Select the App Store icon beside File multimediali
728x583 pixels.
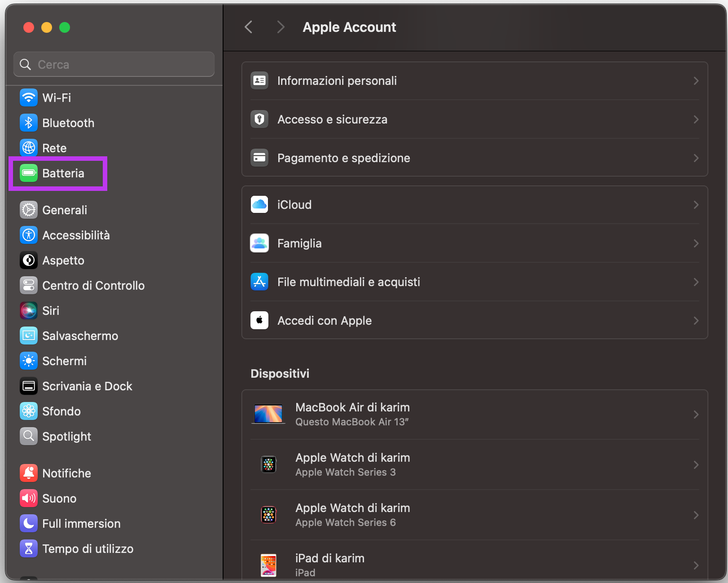259,282
